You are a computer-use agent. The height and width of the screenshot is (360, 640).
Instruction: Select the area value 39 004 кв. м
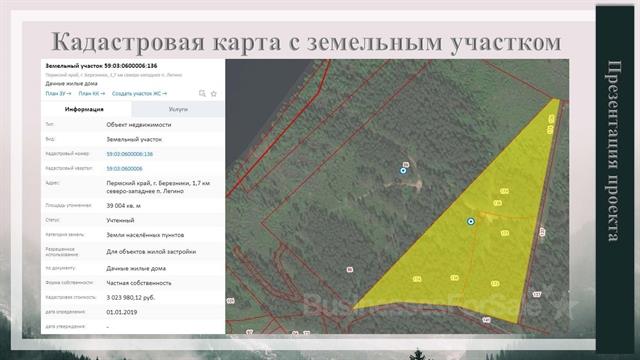[123, 206]
